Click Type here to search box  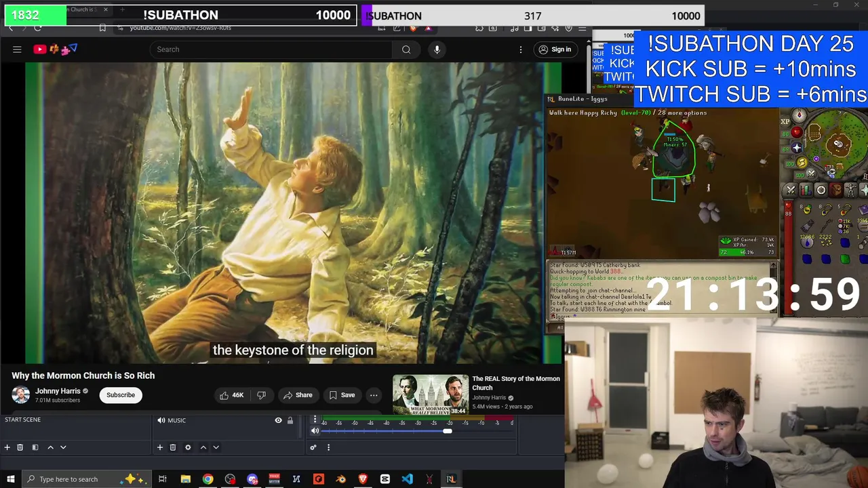(86, 479)
